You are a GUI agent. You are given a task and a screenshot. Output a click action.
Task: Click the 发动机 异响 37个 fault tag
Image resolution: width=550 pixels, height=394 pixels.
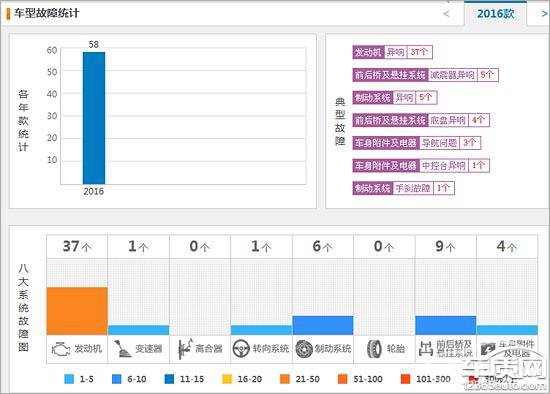click(x=392, y=52)
